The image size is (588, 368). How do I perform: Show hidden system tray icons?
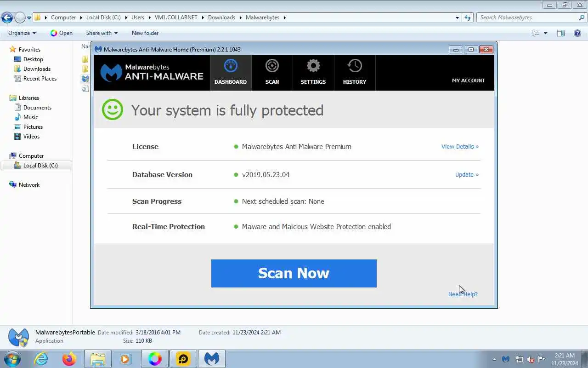tap(494, 359)
